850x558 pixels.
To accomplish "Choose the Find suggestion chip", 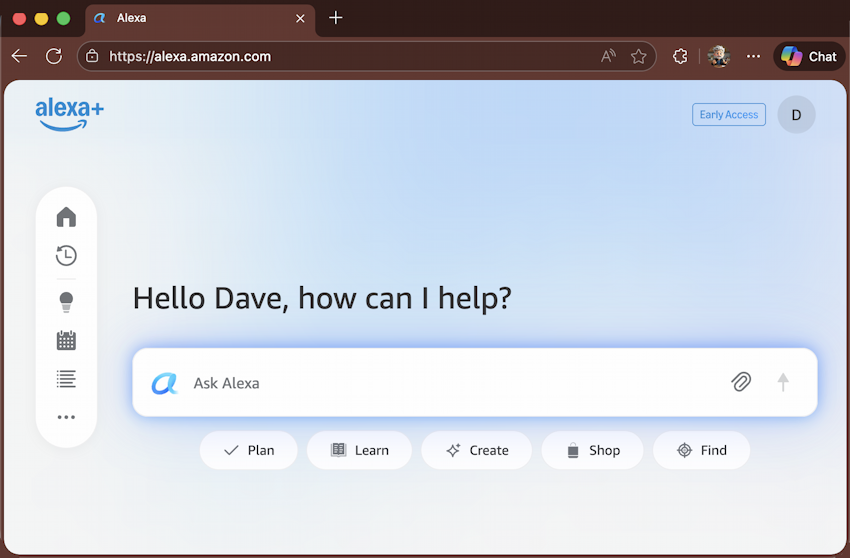I will click(x=701, y=450).
